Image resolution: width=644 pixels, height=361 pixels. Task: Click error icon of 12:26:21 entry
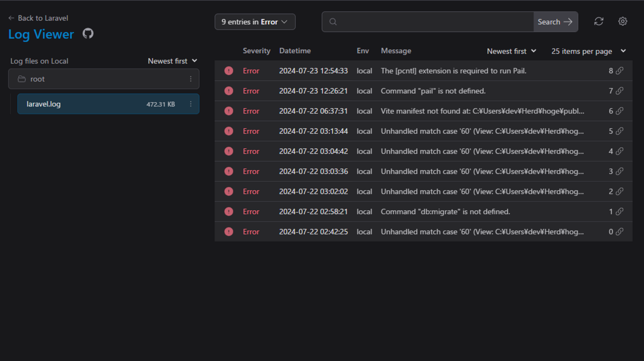229,91
